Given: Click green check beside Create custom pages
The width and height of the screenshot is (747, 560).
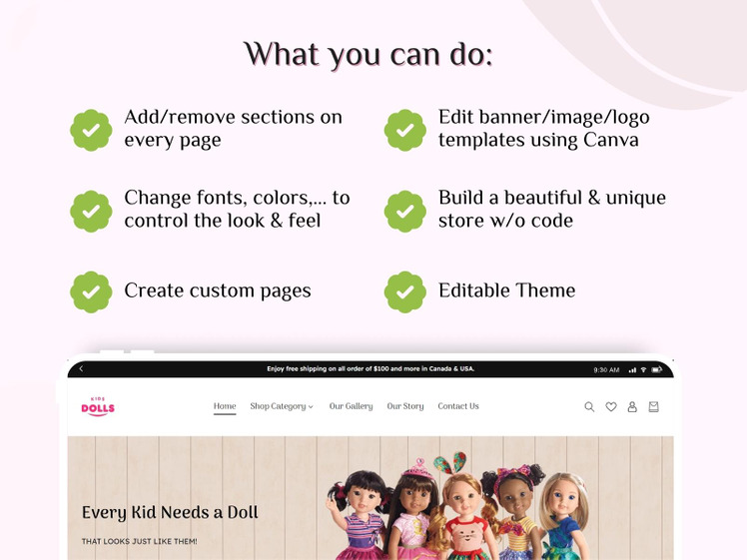Looking at the screenshot, I should tap(91, 291).
